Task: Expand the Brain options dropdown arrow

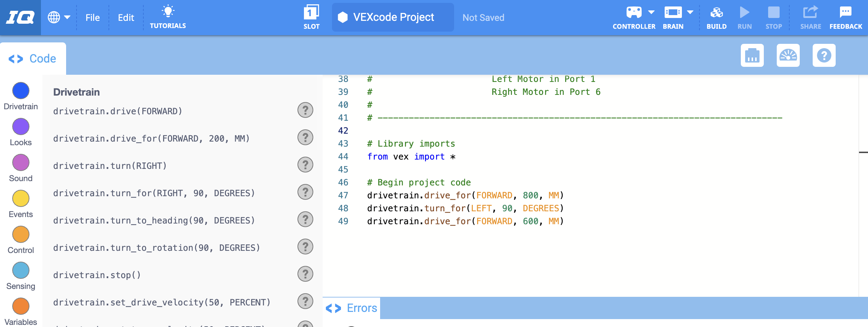Action: point(691,12)
